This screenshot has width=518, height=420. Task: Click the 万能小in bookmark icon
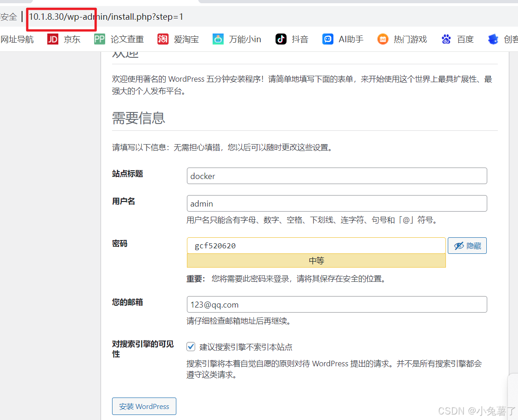click(218, 39)
